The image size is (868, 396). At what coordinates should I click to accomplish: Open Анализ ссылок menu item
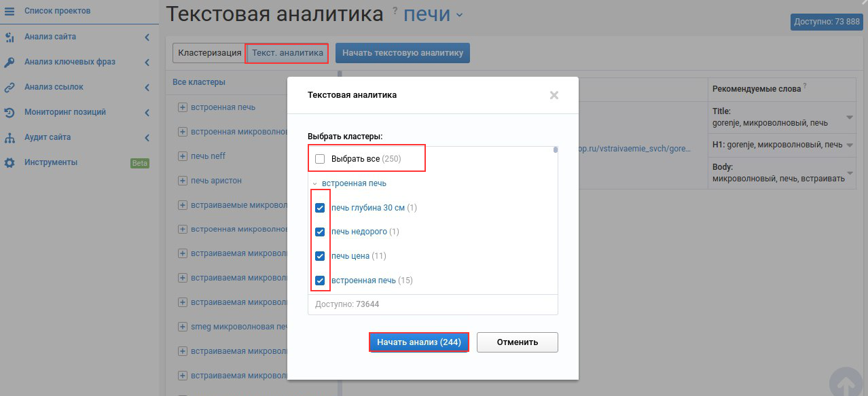[x=54, y=87]
